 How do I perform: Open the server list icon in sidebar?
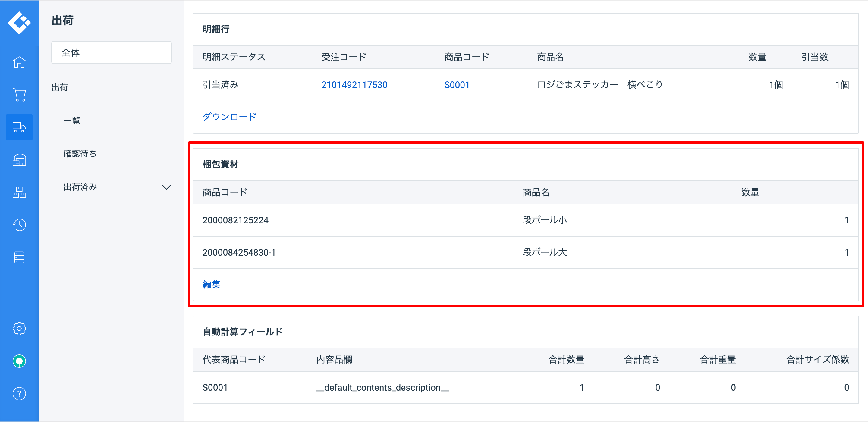(x=19, y=257)
